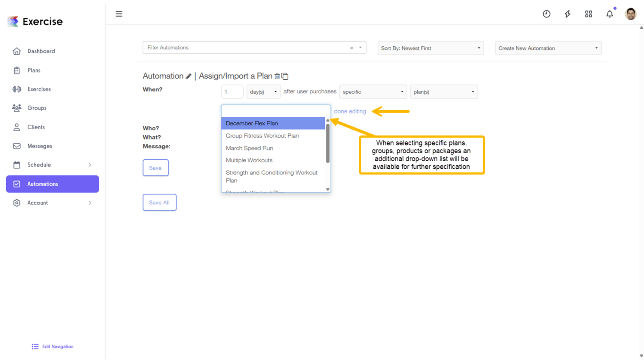Open the Sort By: Newest First dropdown
Image resolution: width=644 pixels, height=362 pixels.
[x=430, y=48]
